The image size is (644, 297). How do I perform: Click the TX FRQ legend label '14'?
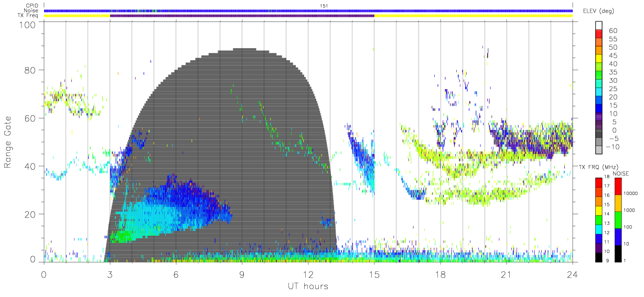[x=607, y=214]
